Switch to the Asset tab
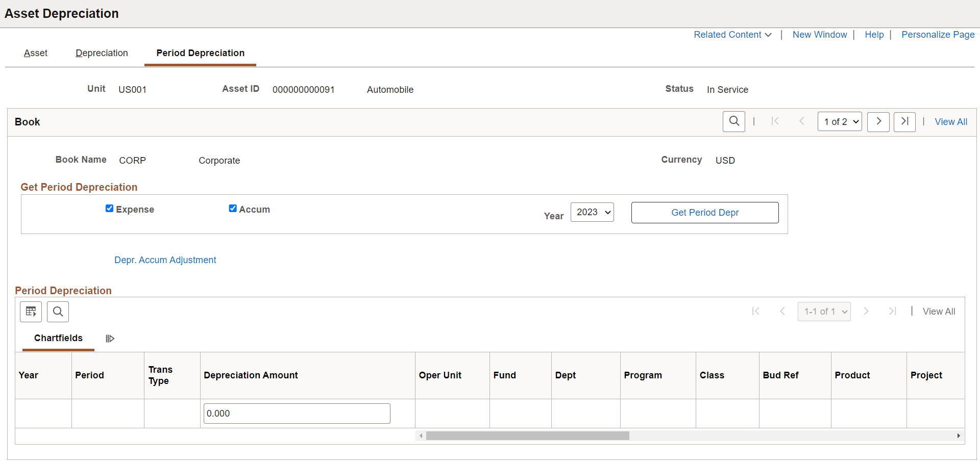The height and width of the screenshot is (464, 980). click(x=36, y=53)
